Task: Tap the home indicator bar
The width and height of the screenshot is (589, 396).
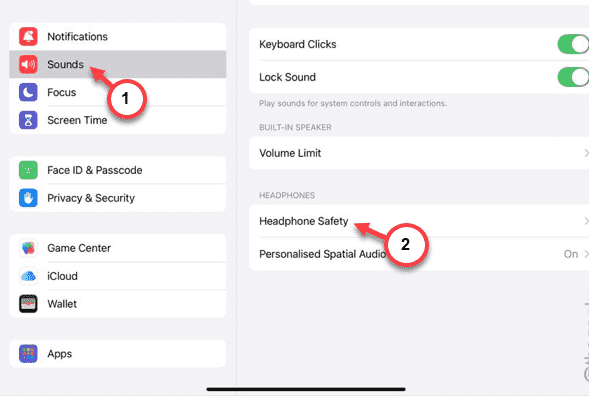Action: [x=306, y=389]
